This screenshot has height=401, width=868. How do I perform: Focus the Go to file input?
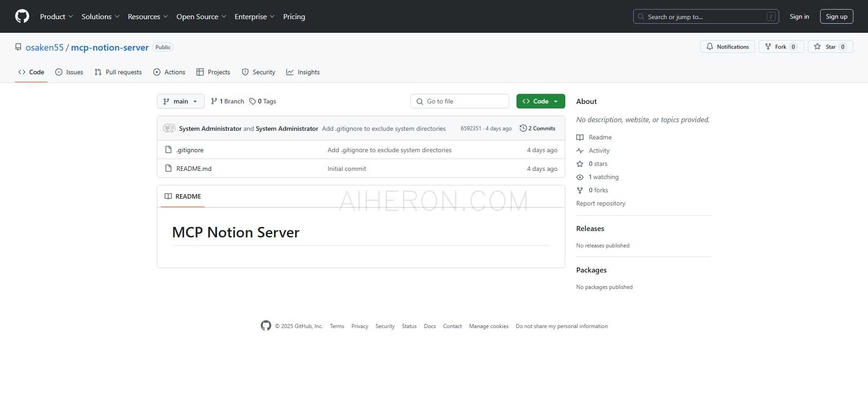460,101
